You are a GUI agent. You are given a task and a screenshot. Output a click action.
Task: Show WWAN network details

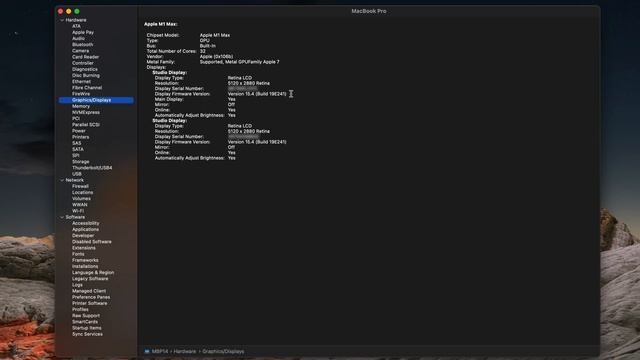pyautogui.click(x=80, y=204)
